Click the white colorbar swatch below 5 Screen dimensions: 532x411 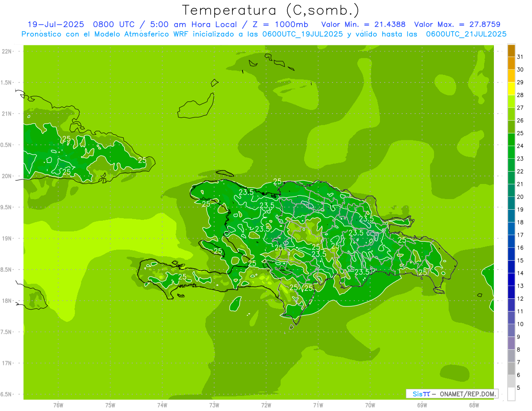pyautogui.click(x=512, y=394)
